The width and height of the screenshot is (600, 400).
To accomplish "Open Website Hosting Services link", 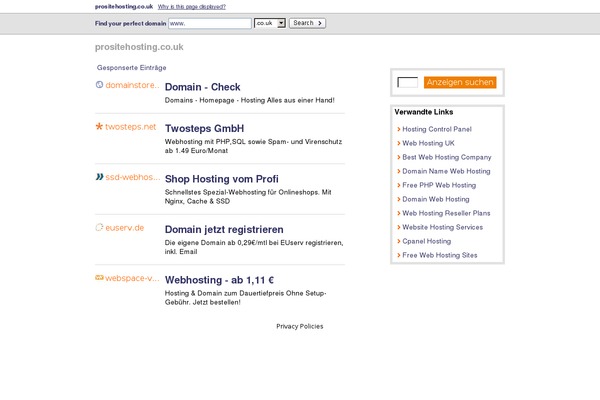I will click(x=442, y=227).
